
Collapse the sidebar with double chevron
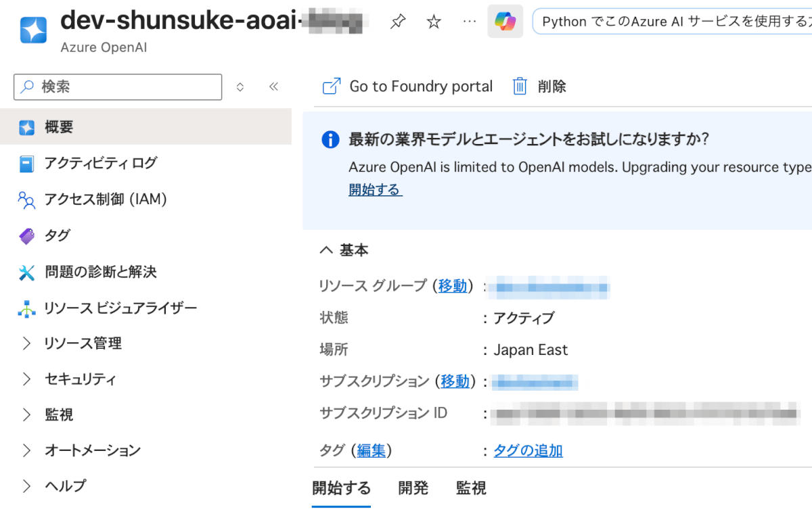click(x=273, y=87)
